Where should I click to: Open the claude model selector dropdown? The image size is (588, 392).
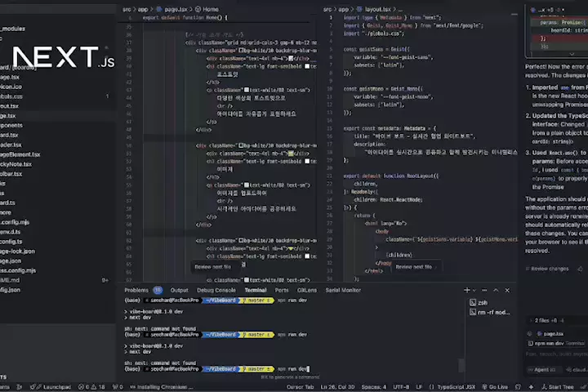pos(577,369)
